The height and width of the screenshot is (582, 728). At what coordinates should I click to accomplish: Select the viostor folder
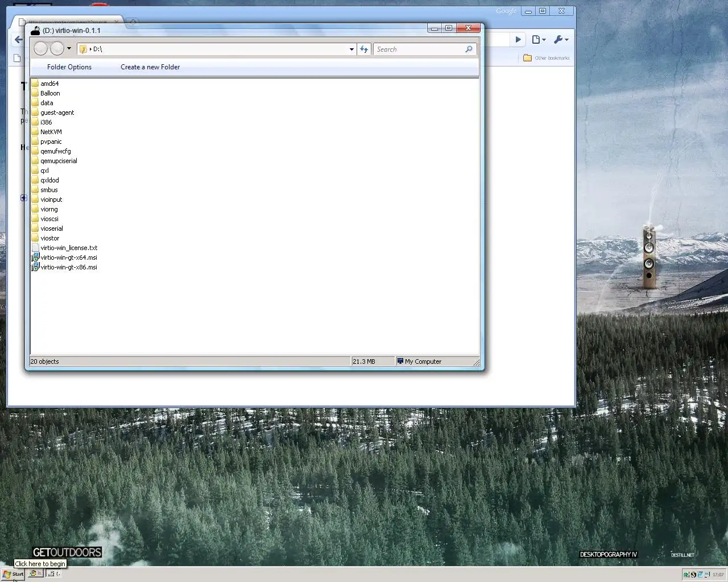click(x=45, y=238)
